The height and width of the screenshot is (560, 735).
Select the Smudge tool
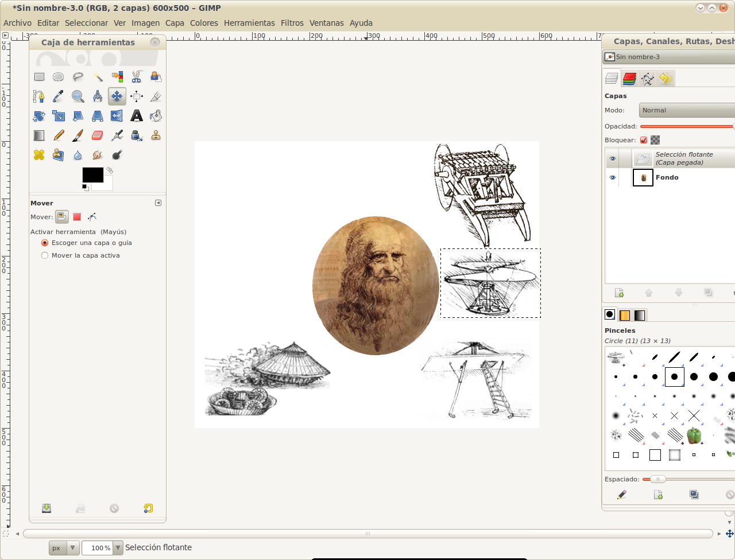tap(97, 154)
